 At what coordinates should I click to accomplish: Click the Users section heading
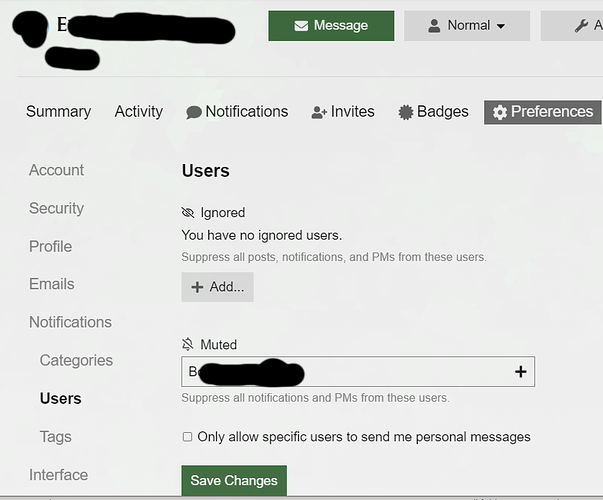pos(206,171)
